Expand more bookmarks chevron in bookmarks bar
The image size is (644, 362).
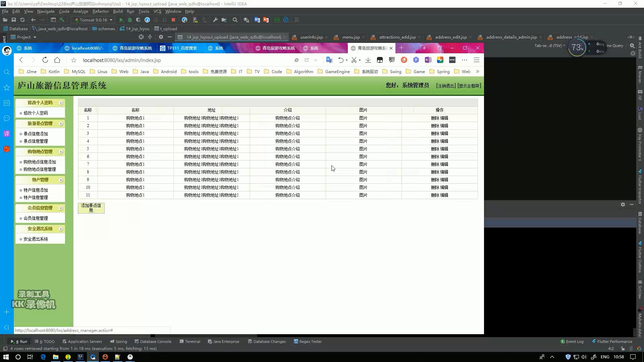[x=477, y=71]
